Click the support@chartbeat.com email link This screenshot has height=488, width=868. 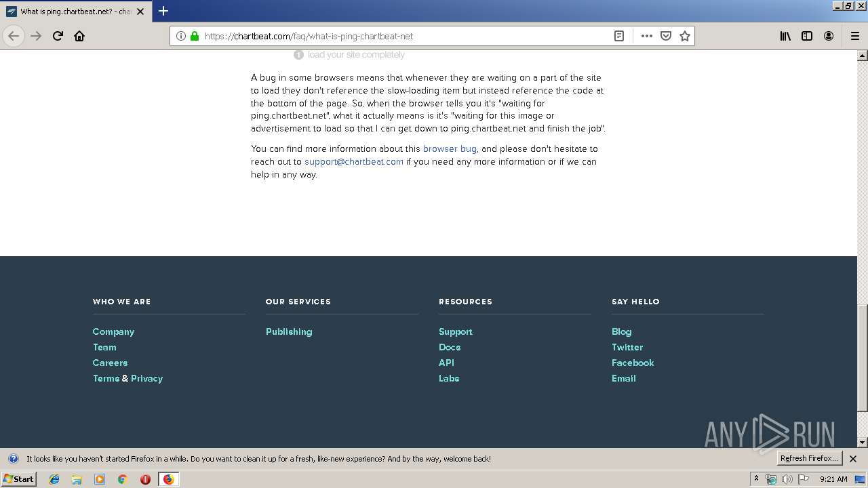point(354,161)
